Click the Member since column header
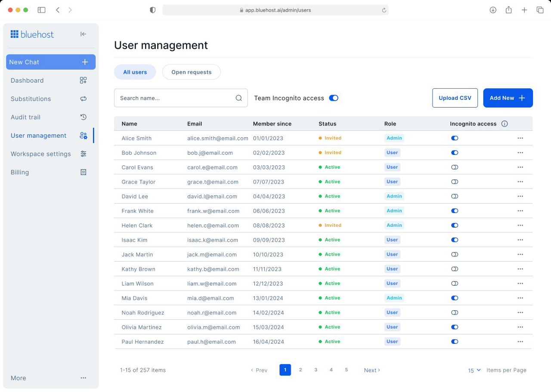551x392 pixels. pyautogui.click(x=272, y=124)
